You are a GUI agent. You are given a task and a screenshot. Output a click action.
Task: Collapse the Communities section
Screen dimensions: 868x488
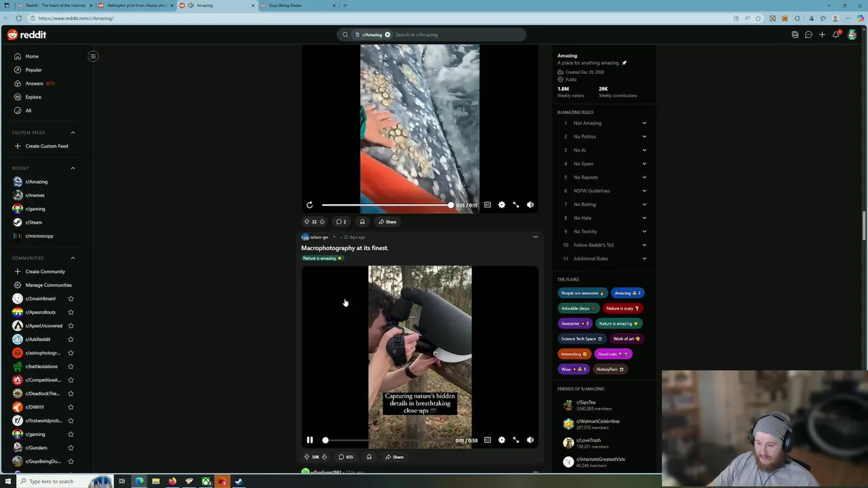[x=73, y=258]
